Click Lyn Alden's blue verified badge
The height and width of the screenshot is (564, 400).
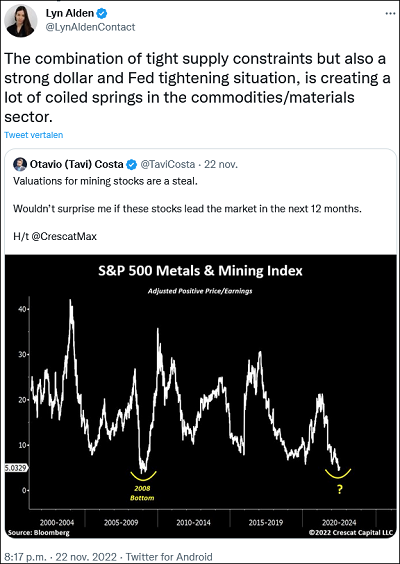(103, 14)
